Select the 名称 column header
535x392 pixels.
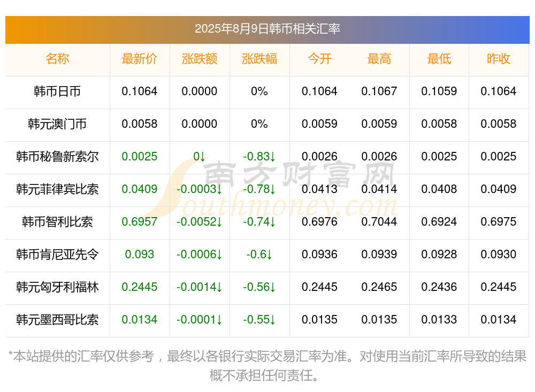click(x=57, y=59)
